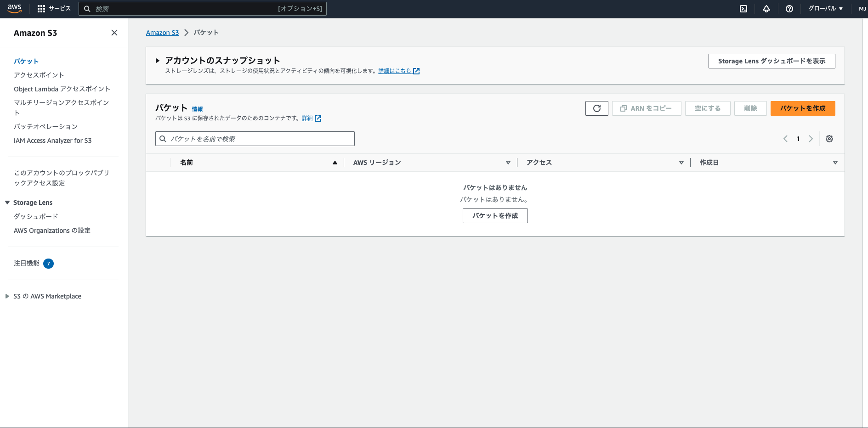Click the magnifier in the top search bar

87,9
